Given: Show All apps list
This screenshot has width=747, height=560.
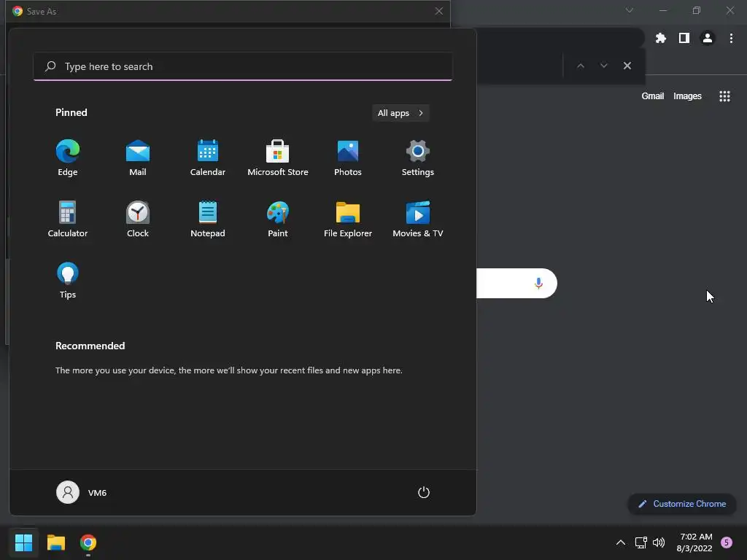Looking at the screenshot, I should click(400, 113).
